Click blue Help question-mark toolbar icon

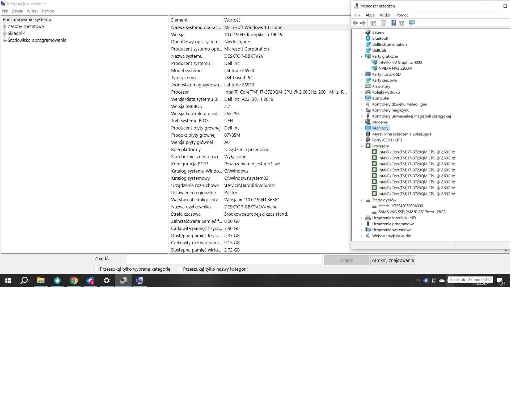pyautogui.click(x=394, y=23)
